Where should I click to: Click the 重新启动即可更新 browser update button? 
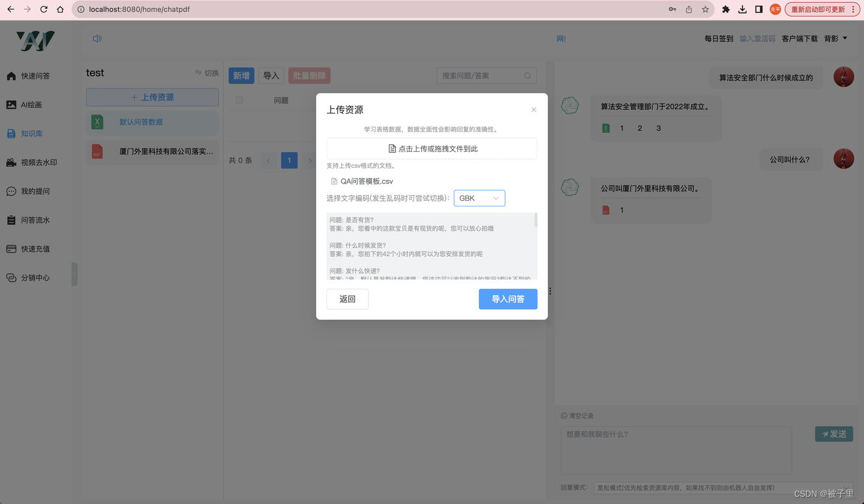[822, 9]
